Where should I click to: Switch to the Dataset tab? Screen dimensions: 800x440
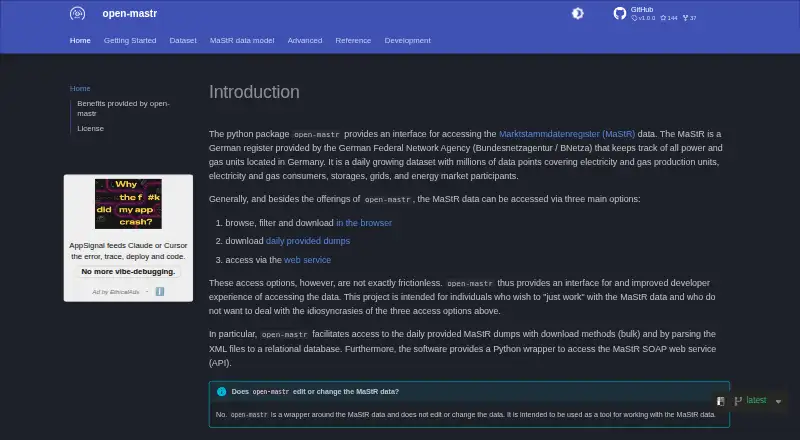point(183,40)
